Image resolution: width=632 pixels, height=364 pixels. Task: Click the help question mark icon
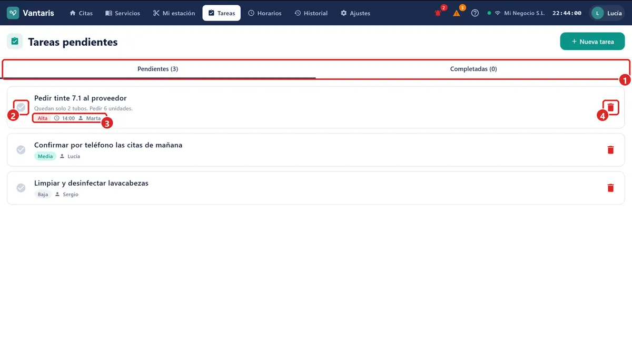[475, 13]
